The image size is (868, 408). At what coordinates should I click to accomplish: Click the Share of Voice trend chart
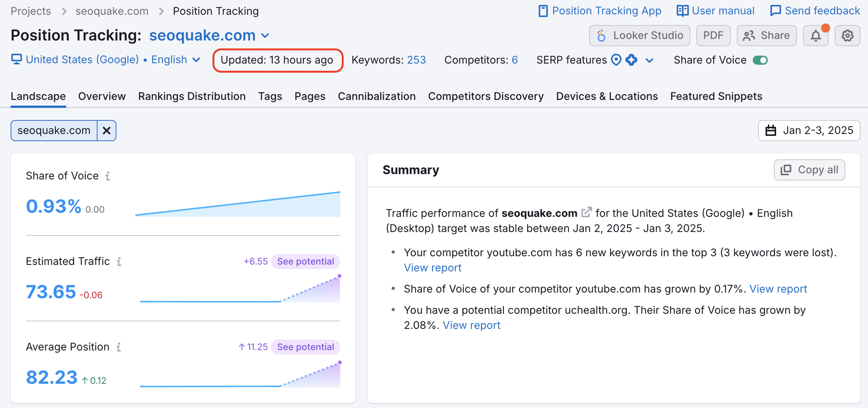238,205
